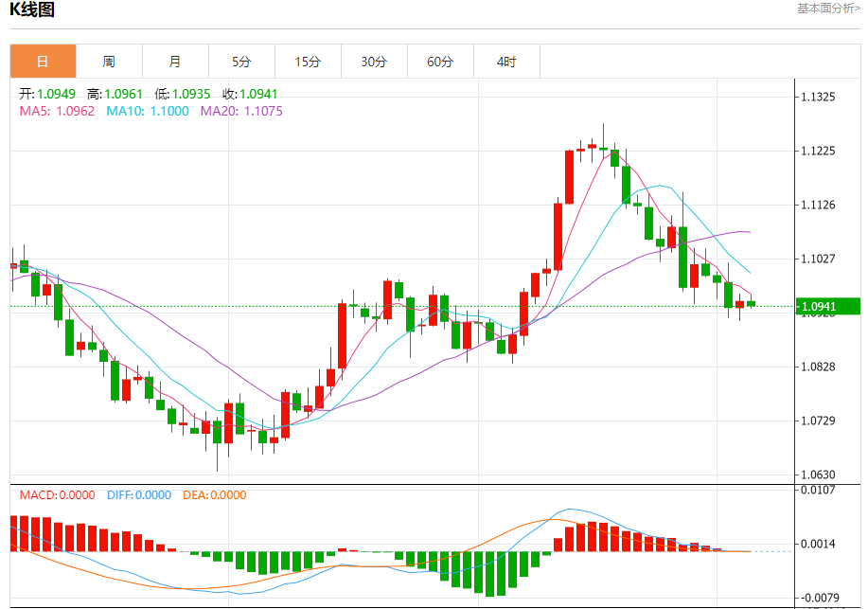
Task: Click the MA10: 1.1000 legend
Action: 148,111
